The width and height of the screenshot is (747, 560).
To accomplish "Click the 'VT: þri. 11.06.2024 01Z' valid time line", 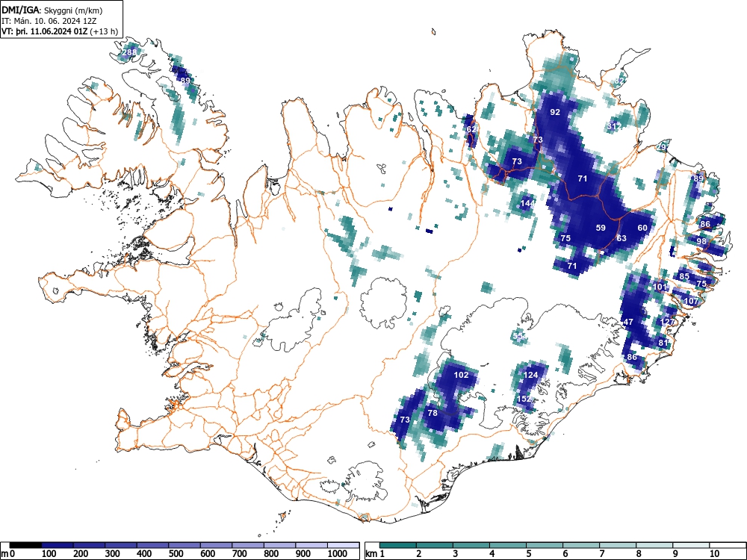I will [x=60, y=31].
